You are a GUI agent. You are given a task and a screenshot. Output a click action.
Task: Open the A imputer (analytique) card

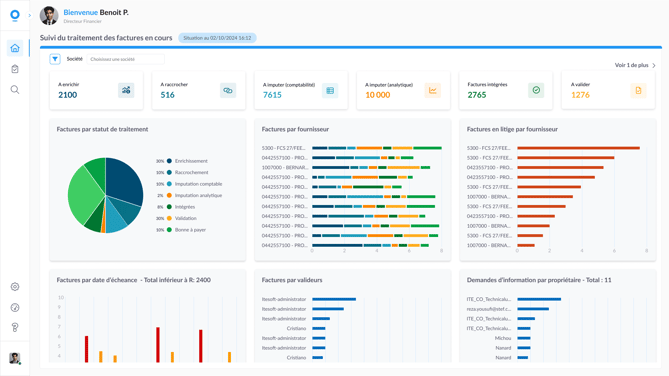pyautogui.click(x=403, y=90)
